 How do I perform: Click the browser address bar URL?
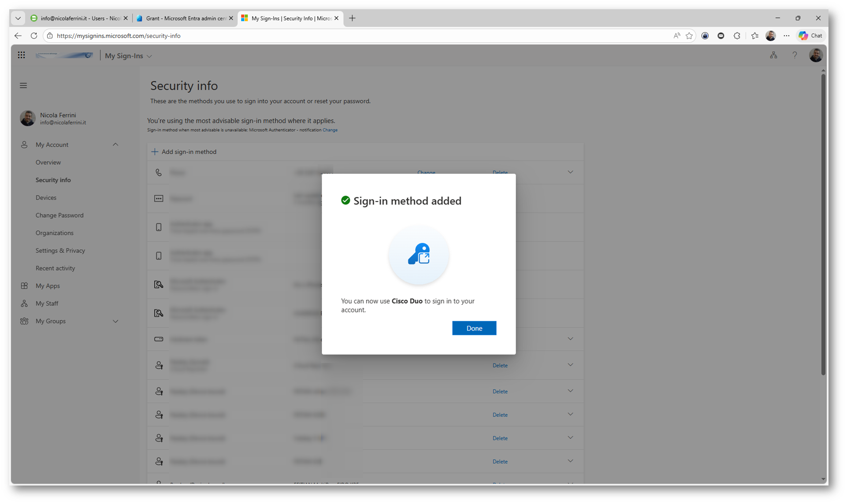(x=119, y=36)
